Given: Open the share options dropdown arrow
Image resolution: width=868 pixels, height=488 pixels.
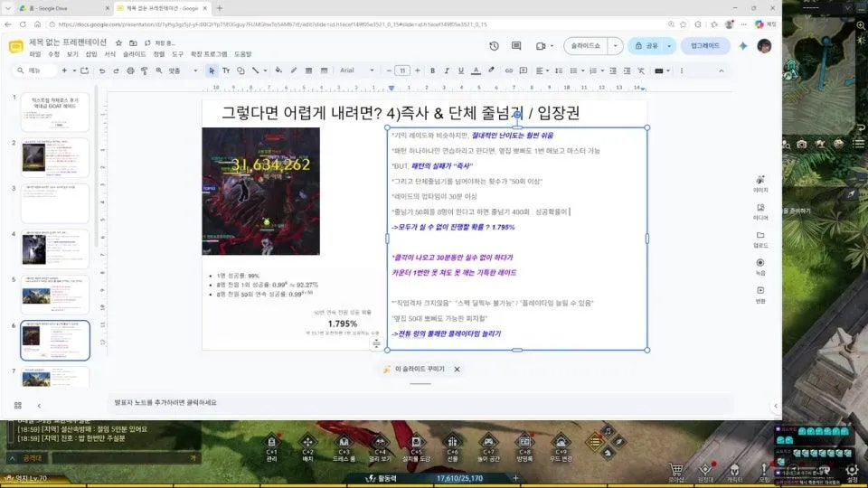Looking at the screenshot, I should (669, 46).
